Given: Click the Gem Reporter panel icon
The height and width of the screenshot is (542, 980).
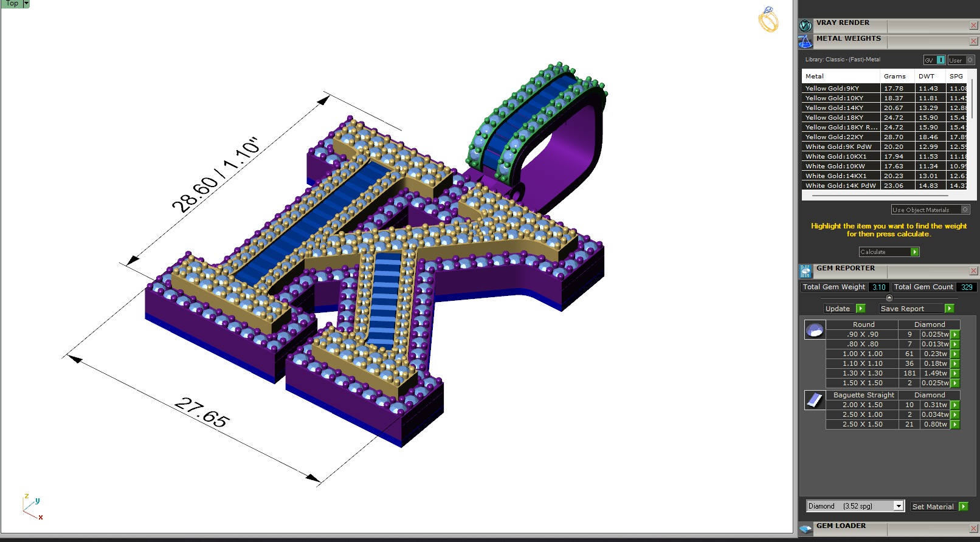Looking at the screenshot, I should coord(806,271).
